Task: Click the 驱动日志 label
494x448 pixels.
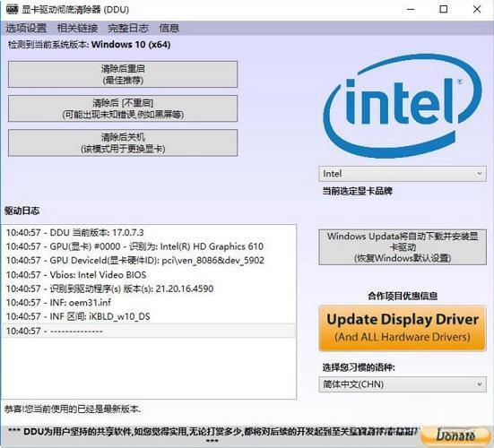Action: click(x=22, y=211)
